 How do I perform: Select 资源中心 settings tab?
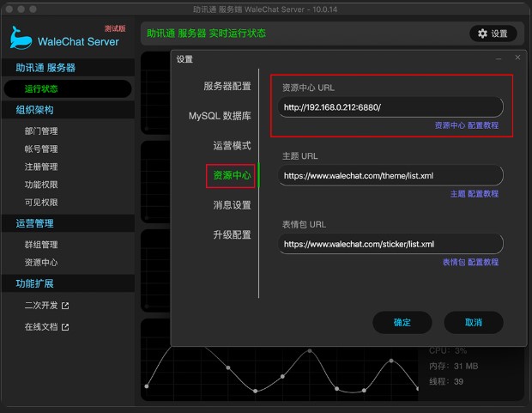(x=232, y=175)
